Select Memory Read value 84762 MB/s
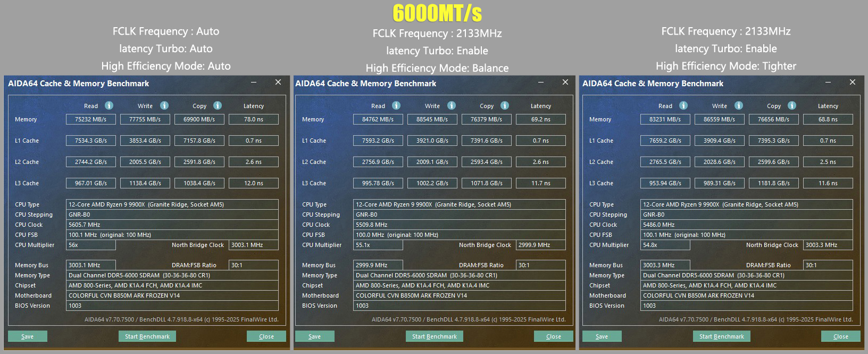 378,119
